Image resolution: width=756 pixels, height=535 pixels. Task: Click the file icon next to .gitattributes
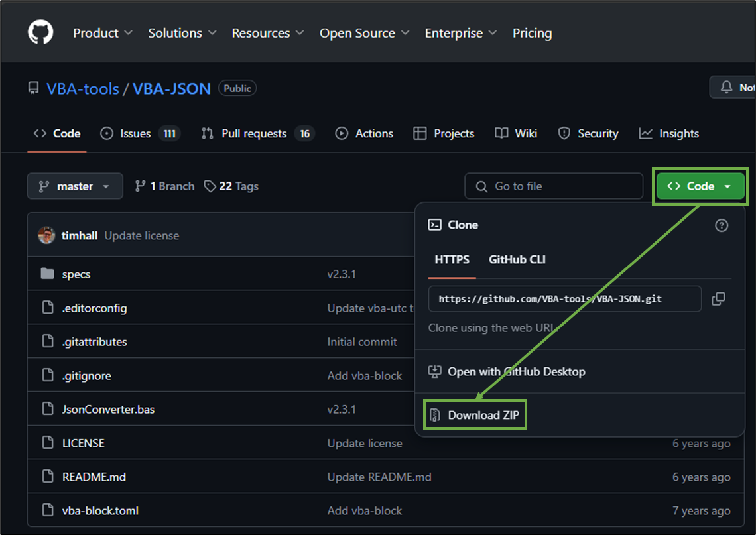tap(48, 341)
